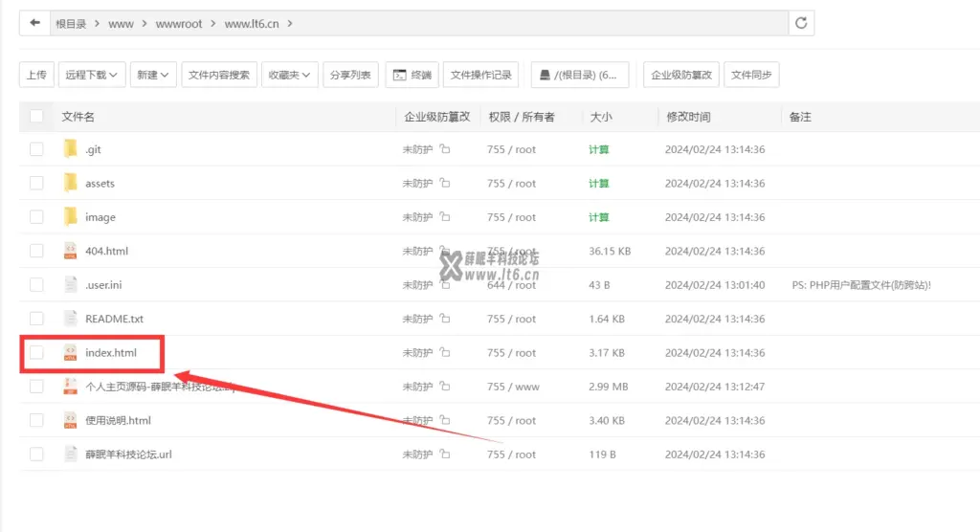Open the index.html file name

click(x=111, y=352)
